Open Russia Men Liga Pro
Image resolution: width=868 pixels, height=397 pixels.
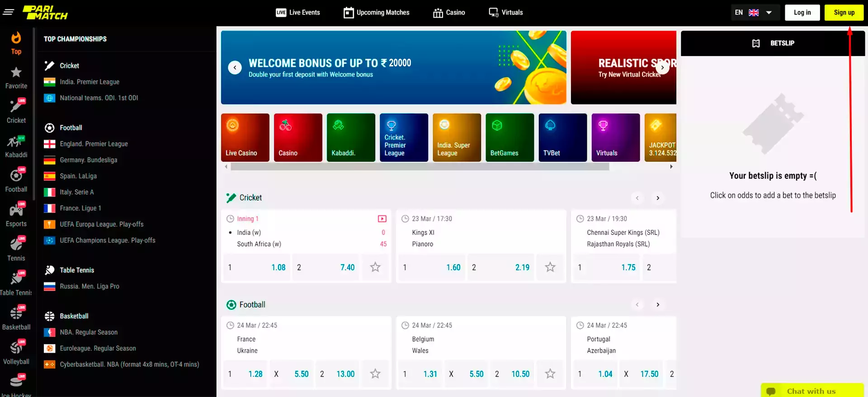coord(90,286)
